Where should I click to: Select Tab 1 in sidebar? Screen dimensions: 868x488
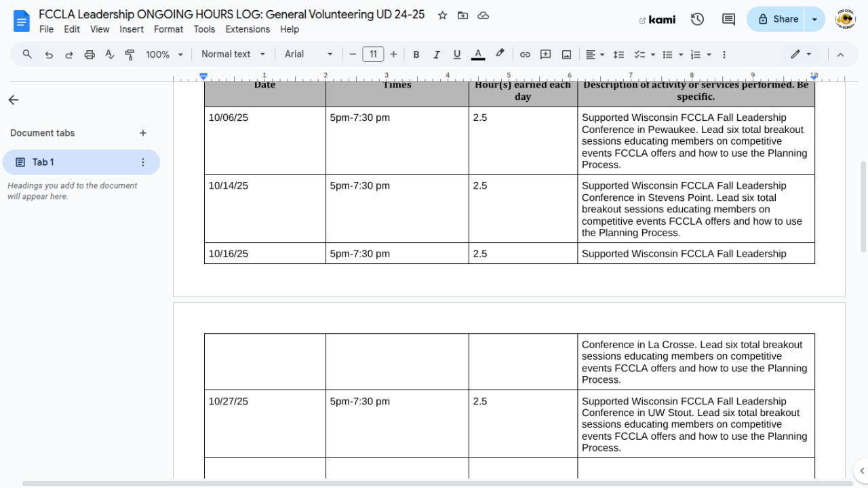(x=81, y=162)
